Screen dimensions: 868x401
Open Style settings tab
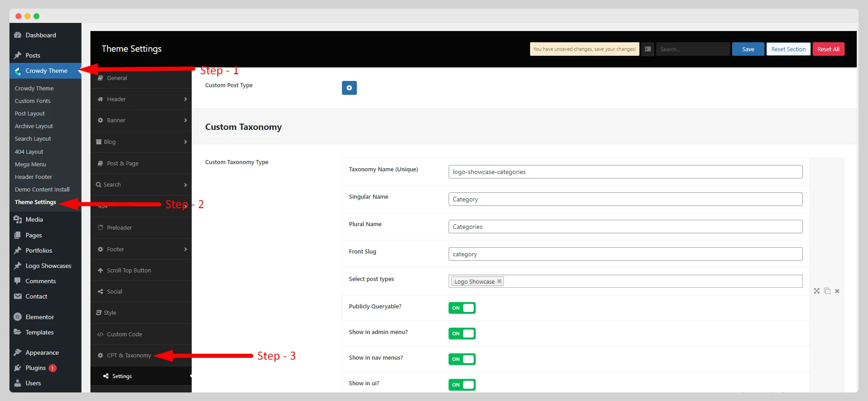click(141, 313)
